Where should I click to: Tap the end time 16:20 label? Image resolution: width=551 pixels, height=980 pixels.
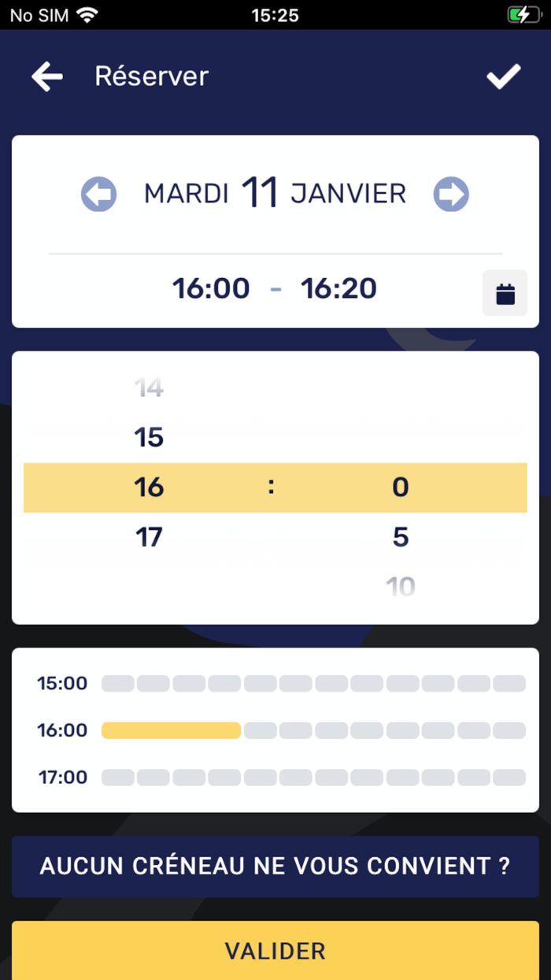point(338,288)
